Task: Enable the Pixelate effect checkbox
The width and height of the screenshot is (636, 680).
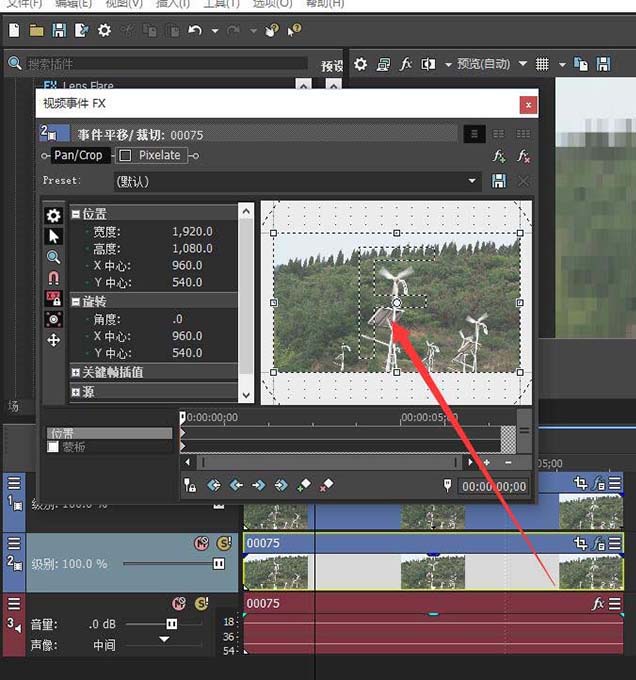Action: pos(125,155)
